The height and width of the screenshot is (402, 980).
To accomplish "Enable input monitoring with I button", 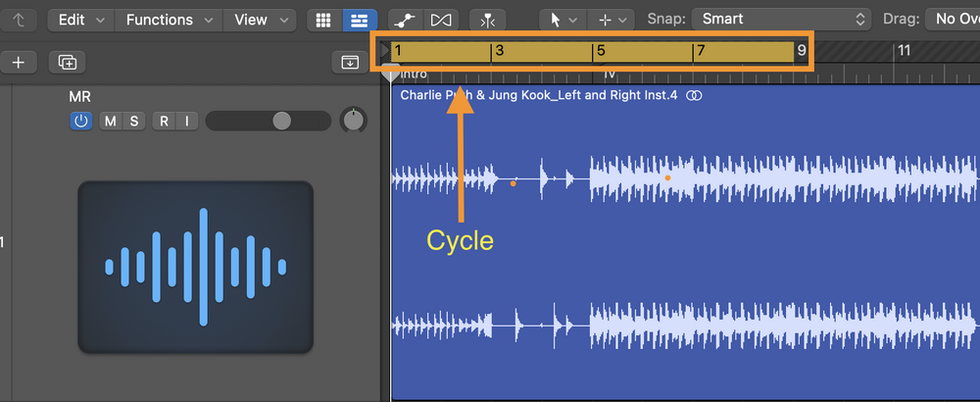I will pos(186,121).
